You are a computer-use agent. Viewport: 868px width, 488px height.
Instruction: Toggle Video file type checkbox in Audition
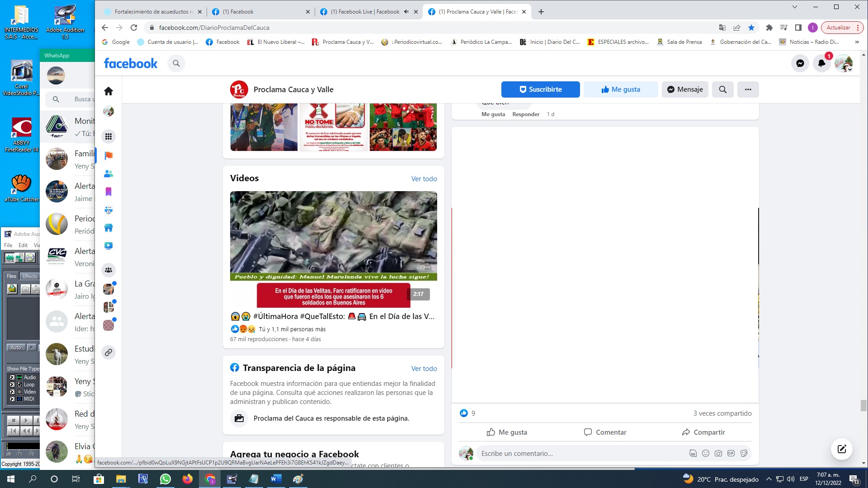12,392
